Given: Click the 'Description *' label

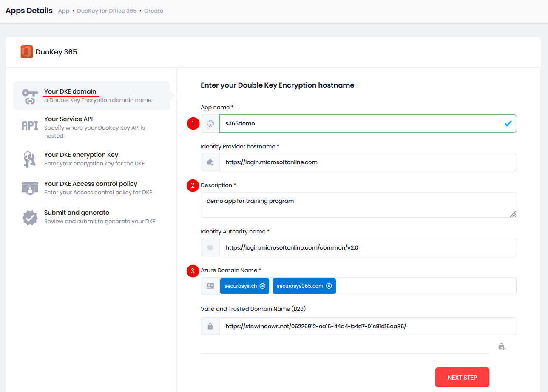Looking at the screenshot, I should point(219,185).
